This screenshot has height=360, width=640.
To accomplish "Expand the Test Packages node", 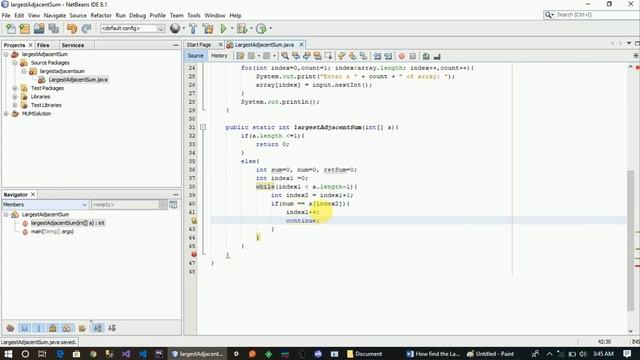I will click(x=15, y=88).
